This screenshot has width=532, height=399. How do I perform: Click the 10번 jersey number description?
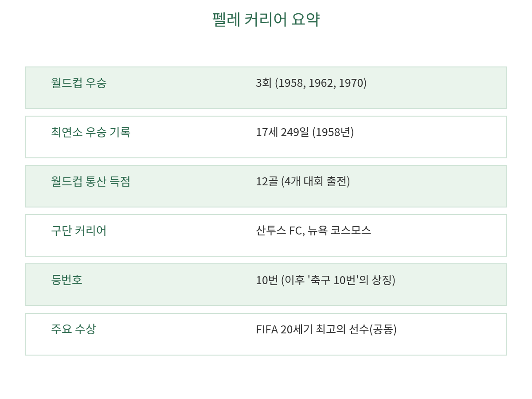click(326, 280)
